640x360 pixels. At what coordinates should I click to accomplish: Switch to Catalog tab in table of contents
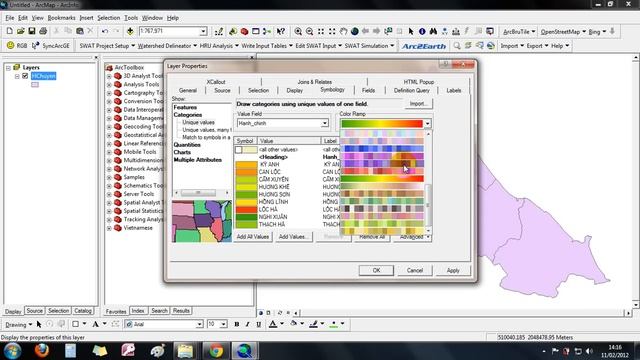pos(83,311)
